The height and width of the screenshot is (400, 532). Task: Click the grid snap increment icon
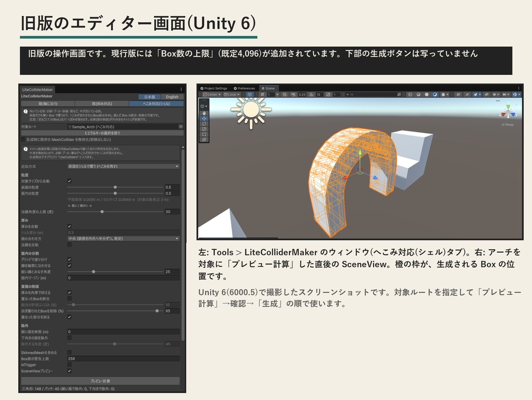point(285,94)
